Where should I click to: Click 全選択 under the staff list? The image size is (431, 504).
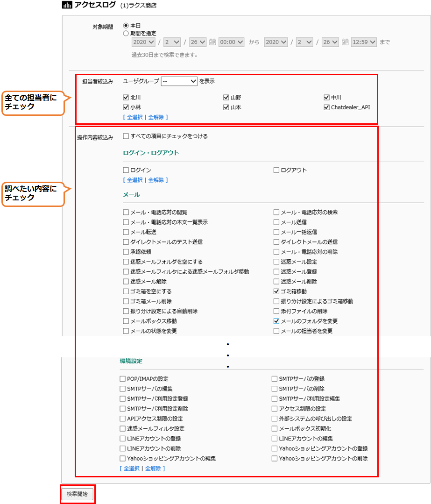click(x=134, y=117)
